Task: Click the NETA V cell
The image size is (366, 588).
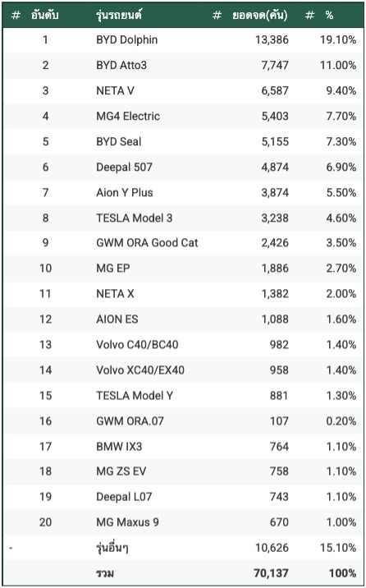Action: [x=115, y=91]
